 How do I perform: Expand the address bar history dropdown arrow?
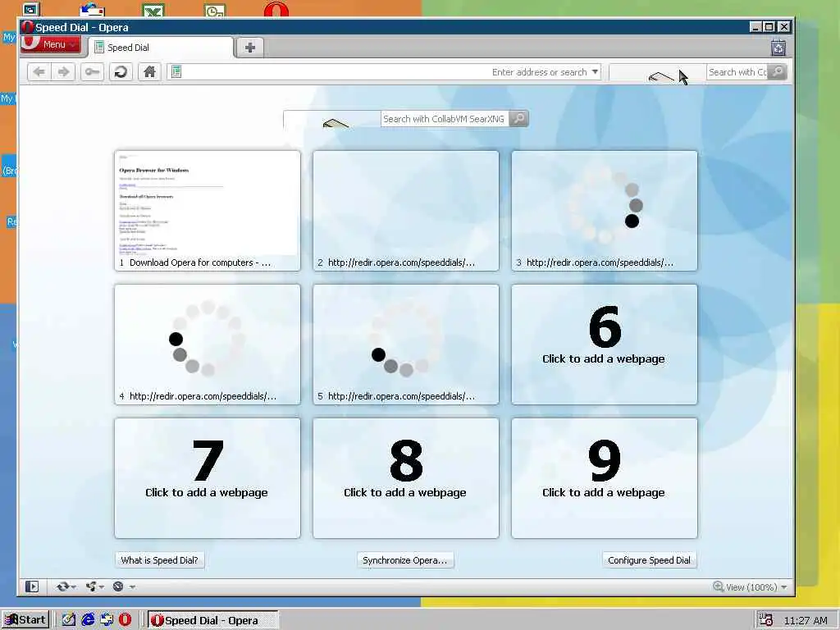click(595, 72)
